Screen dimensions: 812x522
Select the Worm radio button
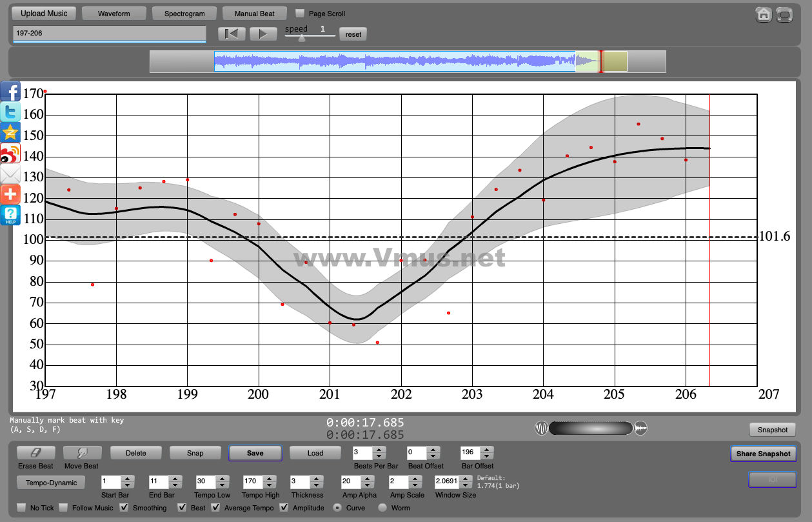pos(382,508)
